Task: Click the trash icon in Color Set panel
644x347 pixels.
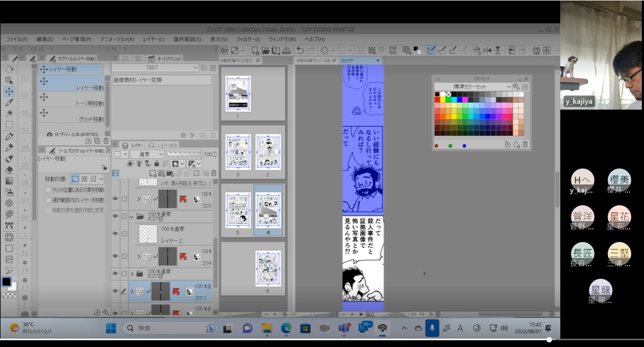Action: point(525,145)
